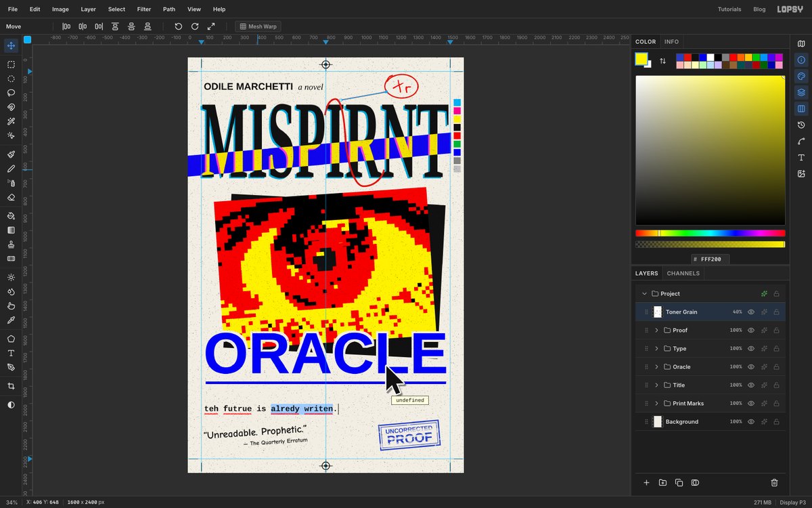
Task: Click the rotate counterclockwise icon
Action: 179,26
